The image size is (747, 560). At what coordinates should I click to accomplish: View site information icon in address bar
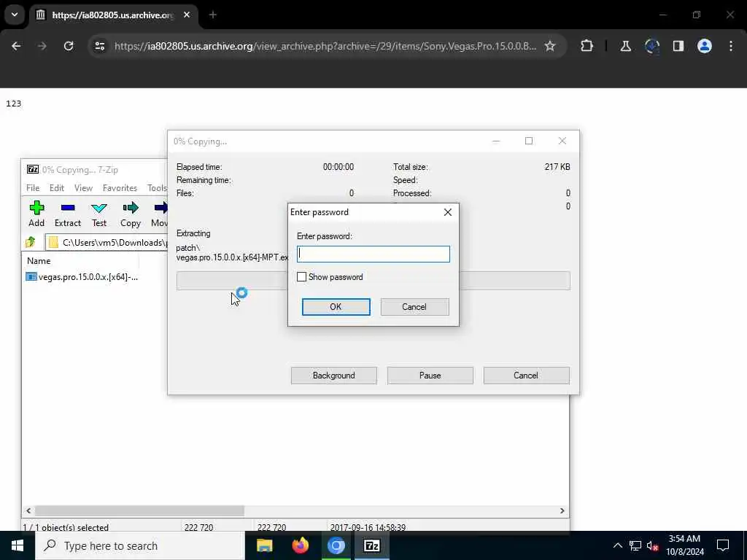tap(99, 46)
